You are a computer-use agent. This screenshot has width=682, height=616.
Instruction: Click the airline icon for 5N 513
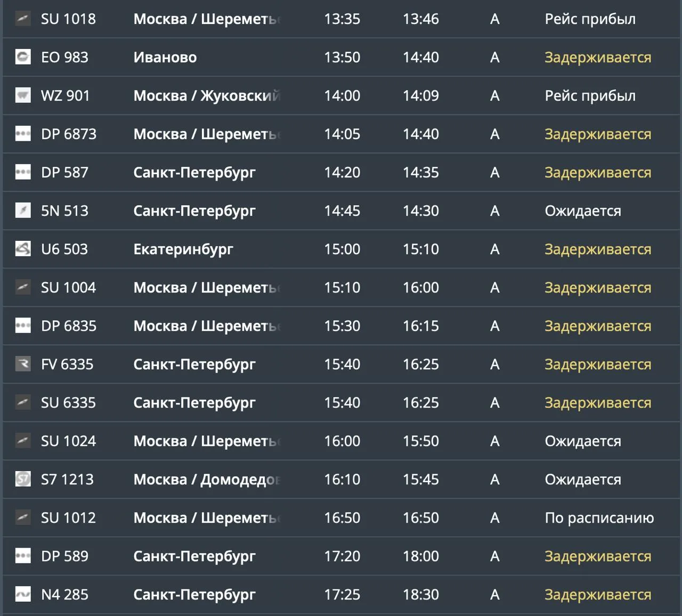click(x=23, y=210)
